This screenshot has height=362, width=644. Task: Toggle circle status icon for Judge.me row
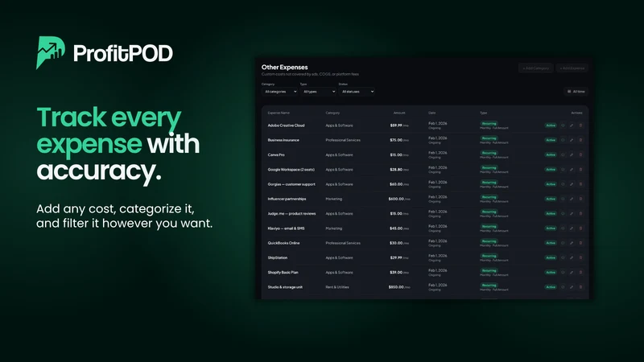(563, 213)
